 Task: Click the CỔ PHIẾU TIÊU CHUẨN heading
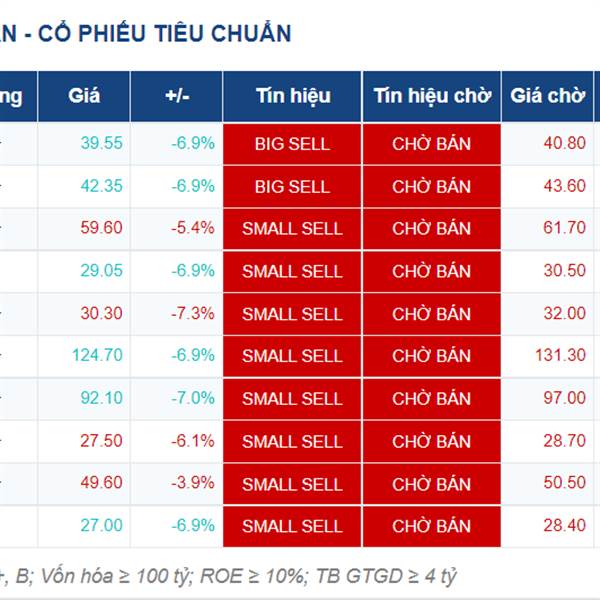click(165, 33)
